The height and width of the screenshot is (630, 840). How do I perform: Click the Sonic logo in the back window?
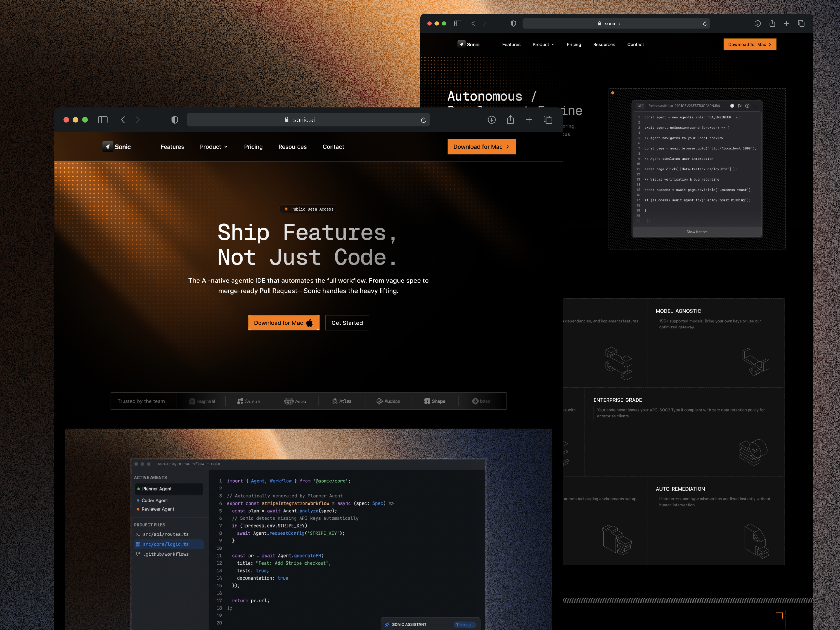coord(468,44)
